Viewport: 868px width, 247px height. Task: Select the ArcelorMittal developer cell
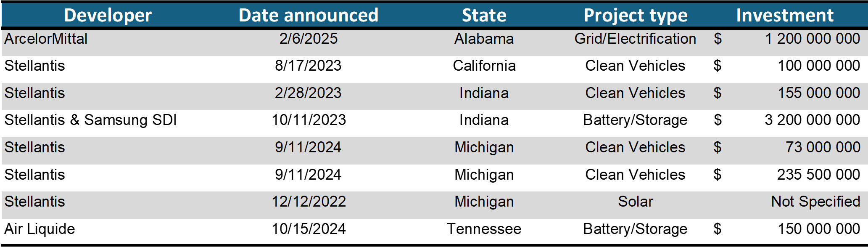click(x=46, y=39)
